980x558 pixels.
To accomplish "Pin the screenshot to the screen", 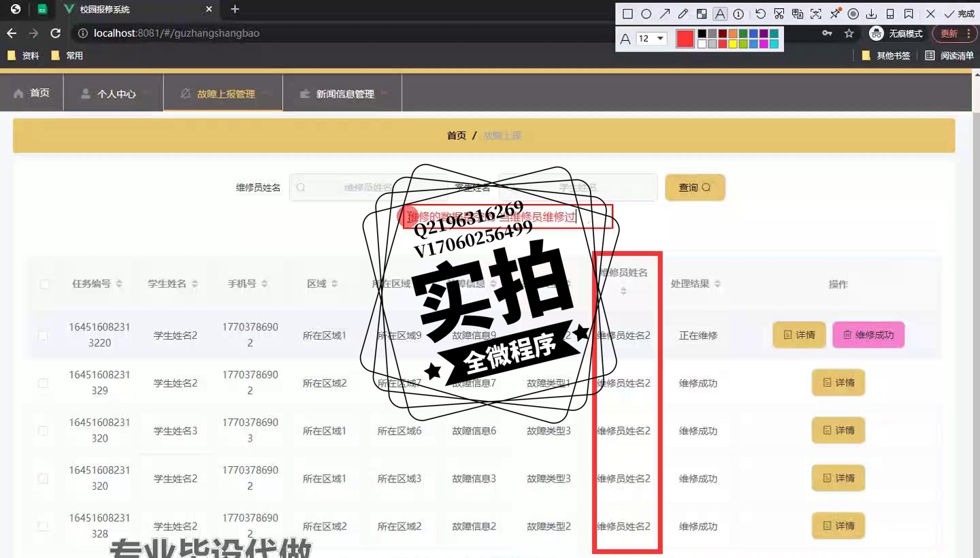I will pos(835,14).
